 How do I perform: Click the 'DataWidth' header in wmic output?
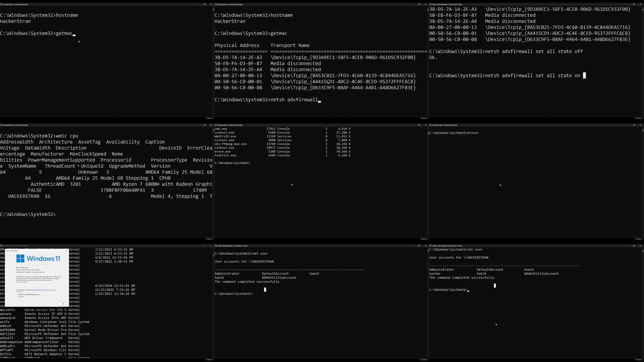pyautogui.click(x=38, y=148)
